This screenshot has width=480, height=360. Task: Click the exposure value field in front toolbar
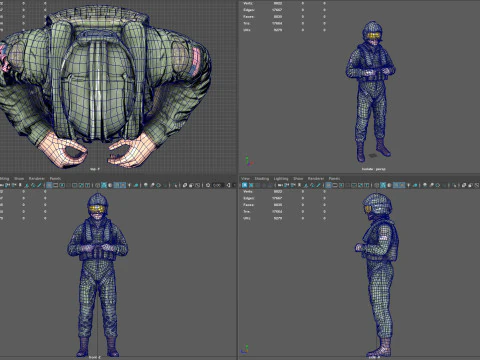click(x=218, y=185)
